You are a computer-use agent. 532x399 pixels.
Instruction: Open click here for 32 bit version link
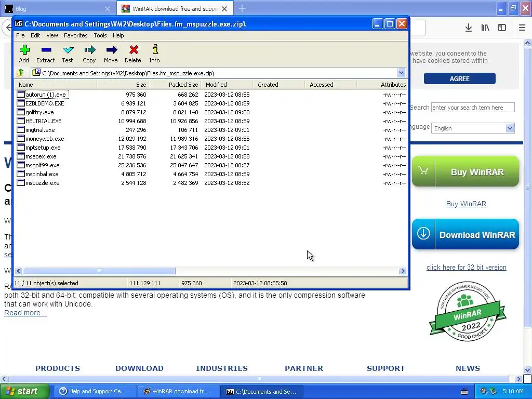466,268
